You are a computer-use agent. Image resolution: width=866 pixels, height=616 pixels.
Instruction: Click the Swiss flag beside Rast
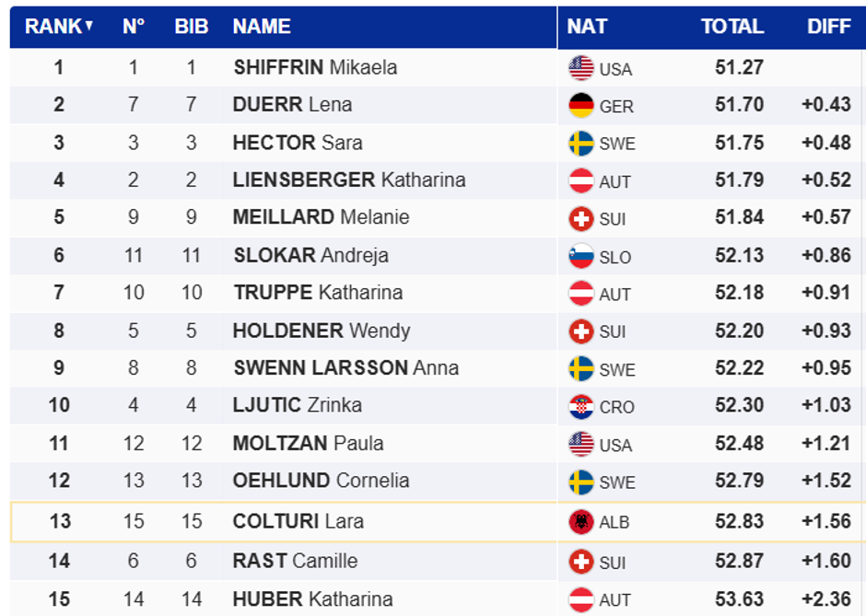[581, 561]
